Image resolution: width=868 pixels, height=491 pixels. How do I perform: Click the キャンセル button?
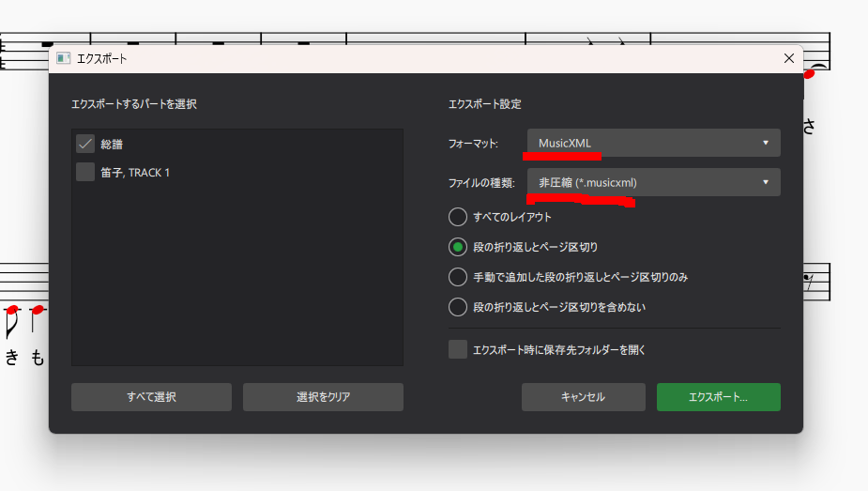pos(584,397)
